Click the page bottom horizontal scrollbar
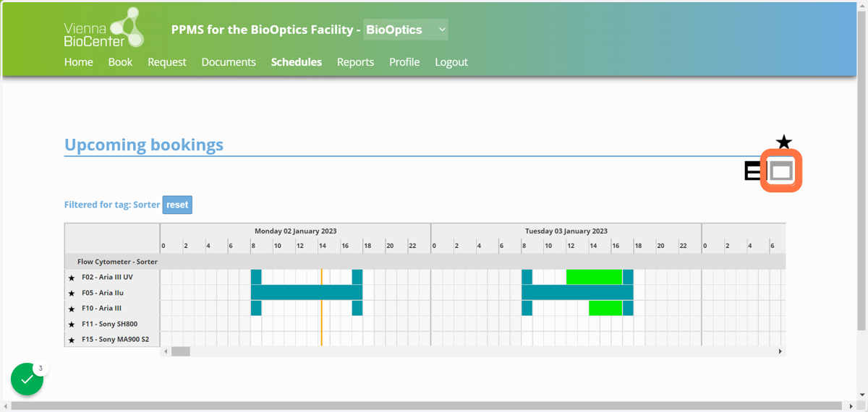 [428, 406]
